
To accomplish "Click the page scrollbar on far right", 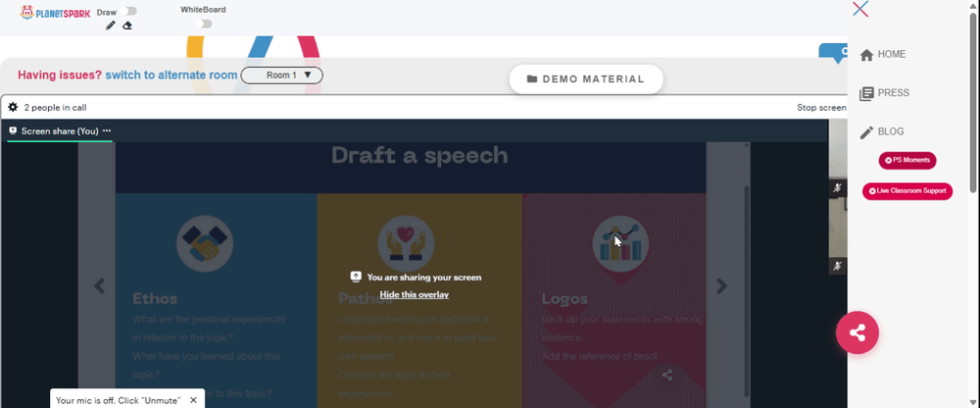I will coord(974,102).
